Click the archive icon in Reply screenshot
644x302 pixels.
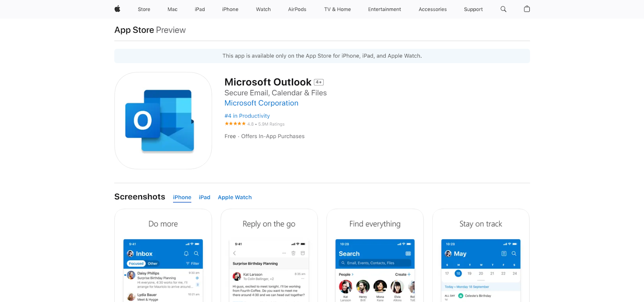coord(303,253)
